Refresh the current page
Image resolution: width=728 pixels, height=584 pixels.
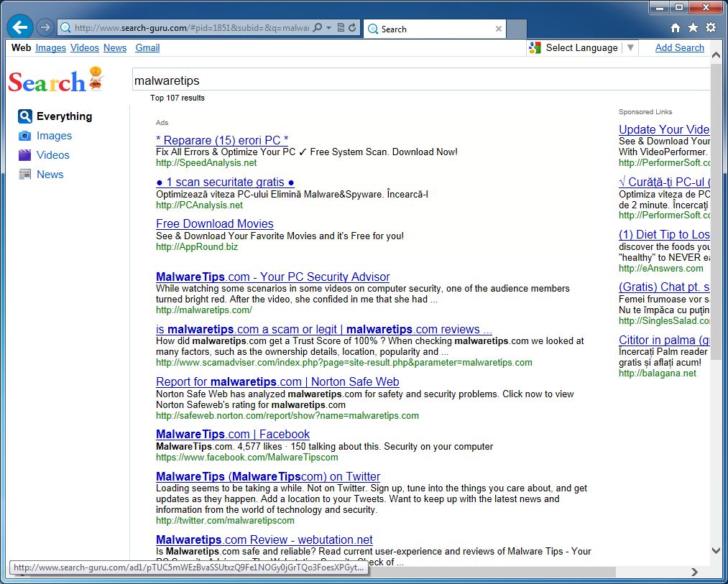coord(352,27)
